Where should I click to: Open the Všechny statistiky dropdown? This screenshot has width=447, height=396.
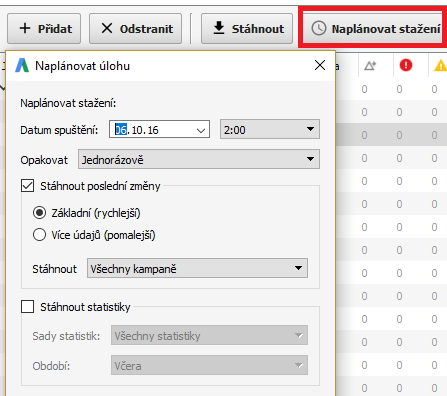coord(209,335)
